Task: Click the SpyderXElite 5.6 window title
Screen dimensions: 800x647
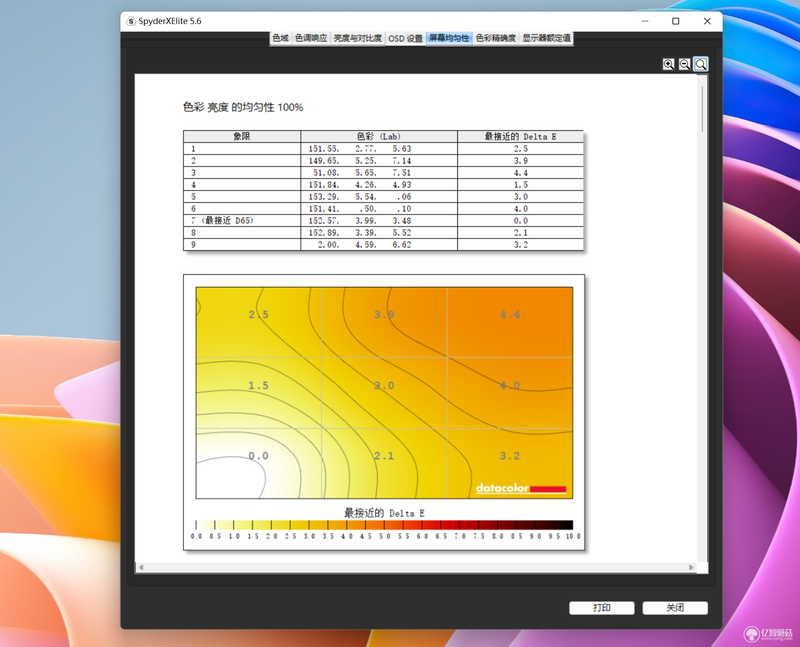Action: 170,21
